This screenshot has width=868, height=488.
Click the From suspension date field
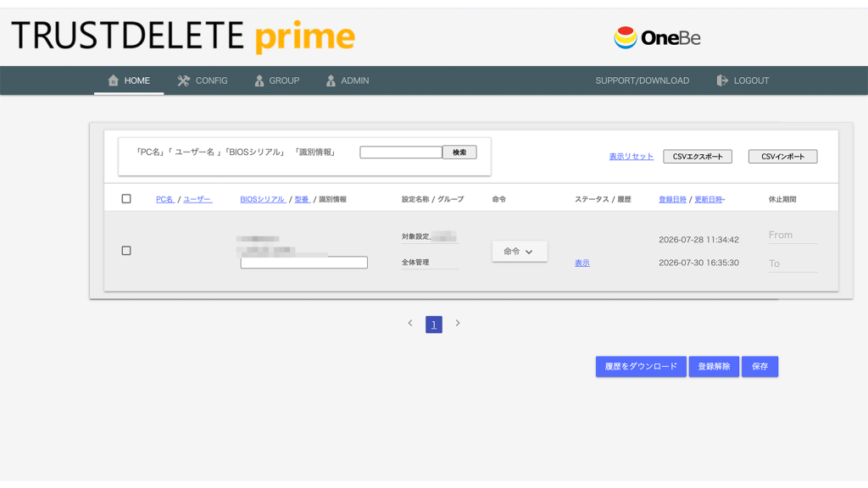[x=793, y=236]
